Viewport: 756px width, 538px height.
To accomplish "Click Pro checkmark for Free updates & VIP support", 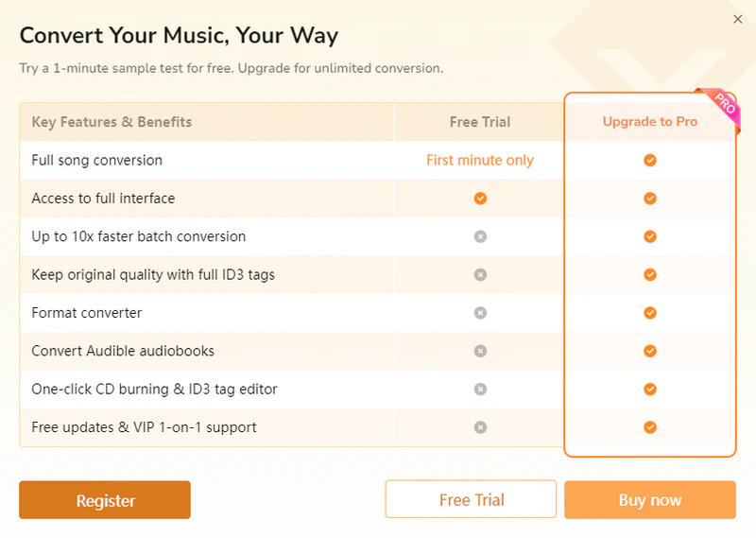I will pos(650,427).
